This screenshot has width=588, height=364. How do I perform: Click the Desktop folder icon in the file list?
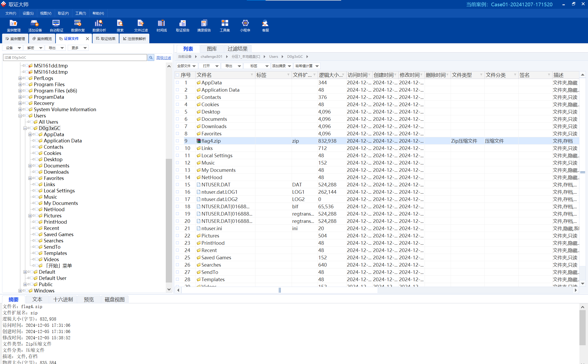[x=199, y=112]
